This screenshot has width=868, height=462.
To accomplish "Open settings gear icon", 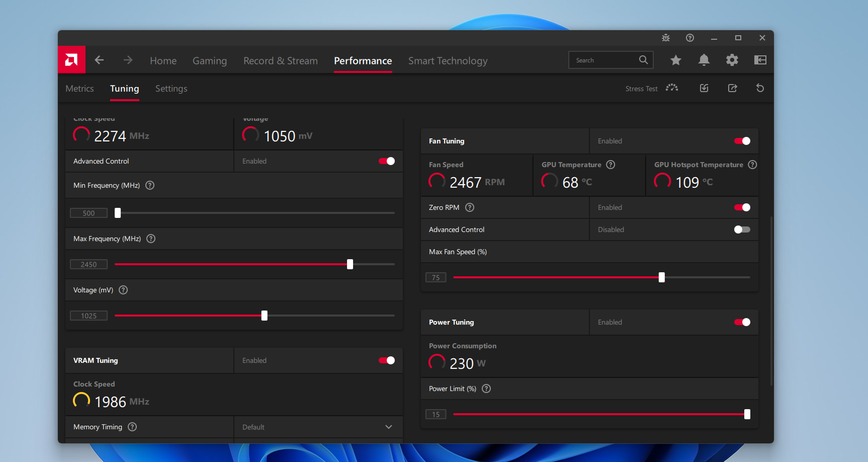I will point(732,60).
